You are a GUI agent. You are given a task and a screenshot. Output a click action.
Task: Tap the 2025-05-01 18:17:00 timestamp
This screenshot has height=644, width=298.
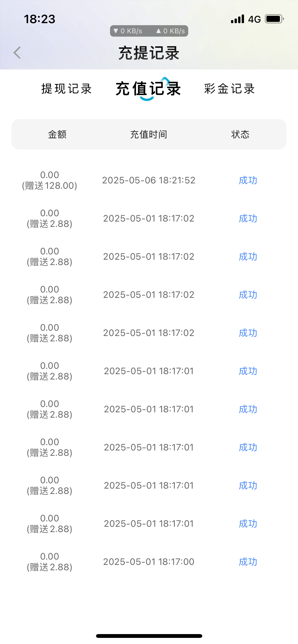tap(149, 562)
